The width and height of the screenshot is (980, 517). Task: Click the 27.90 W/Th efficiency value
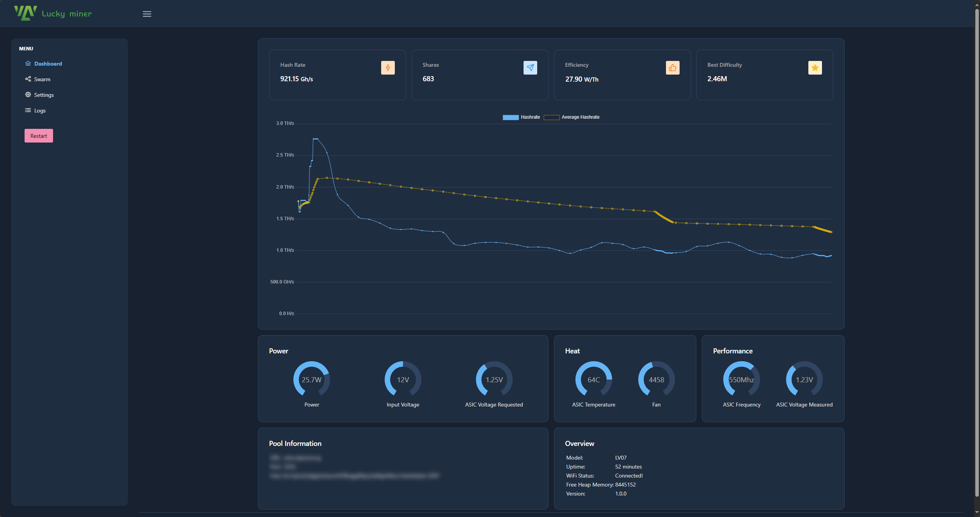pyautogui.click(x=582, y=79)
